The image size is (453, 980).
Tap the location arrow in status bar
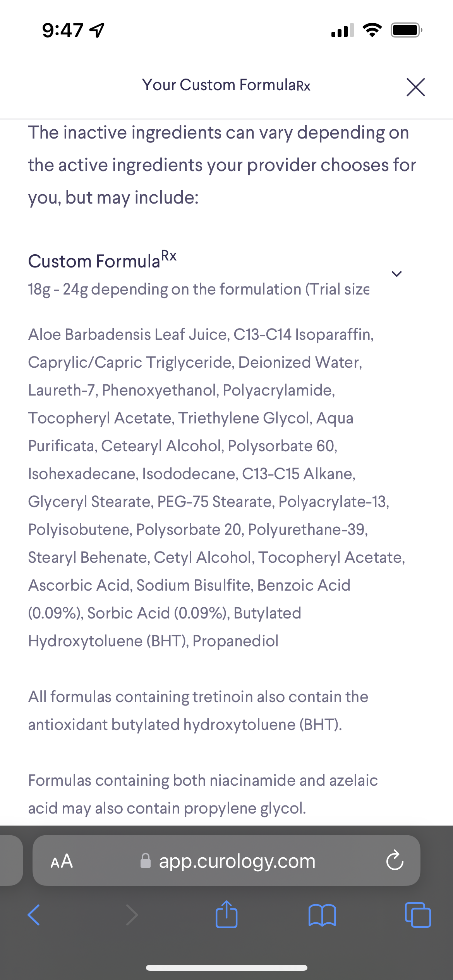point(97,30)
